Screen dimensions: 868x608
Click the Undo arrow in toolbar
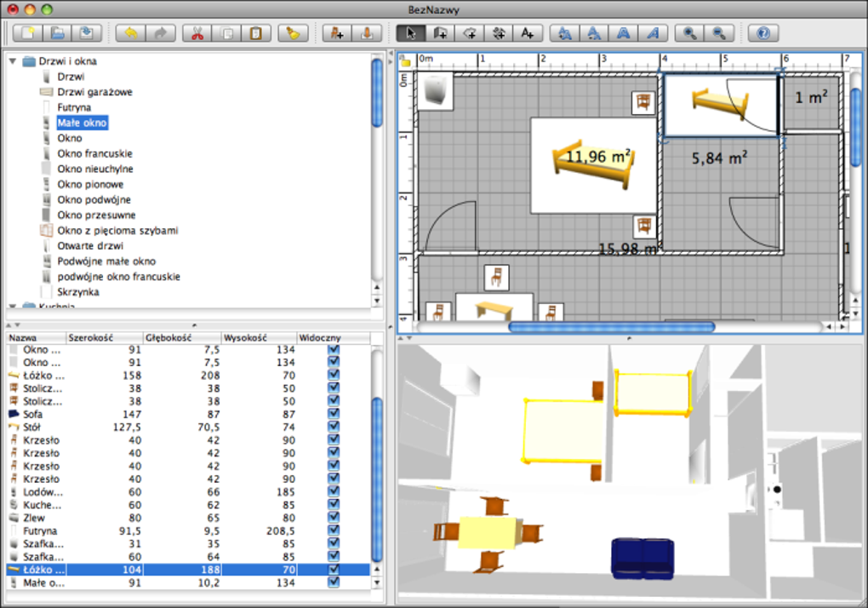(x=130, y=33)
